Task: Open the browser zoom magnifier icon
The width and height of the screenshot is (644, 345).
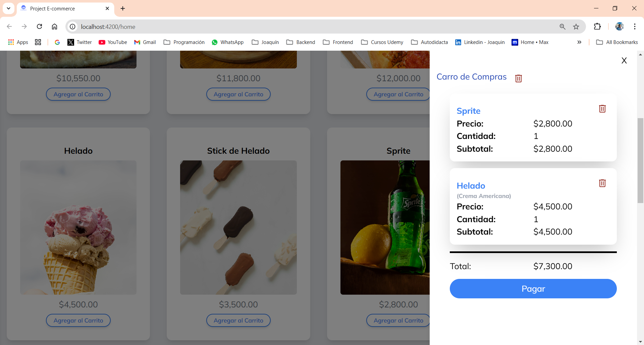Action: pos(562,27)
